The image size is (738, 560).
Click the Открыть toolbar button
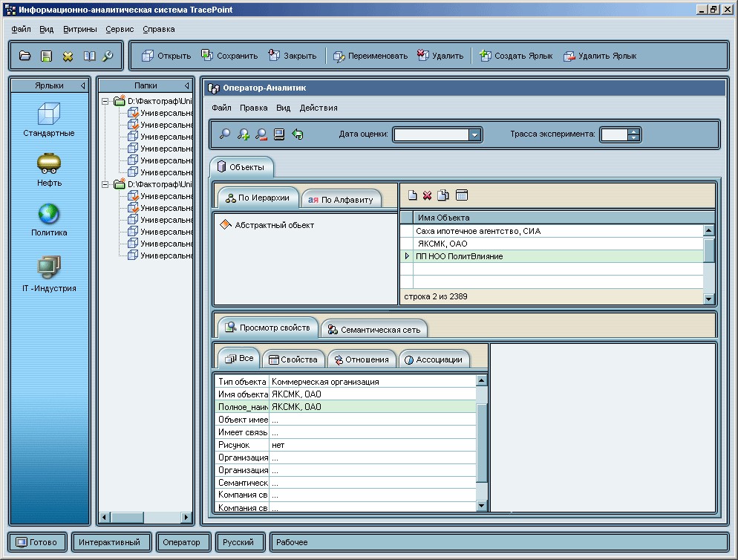[166, 56]
